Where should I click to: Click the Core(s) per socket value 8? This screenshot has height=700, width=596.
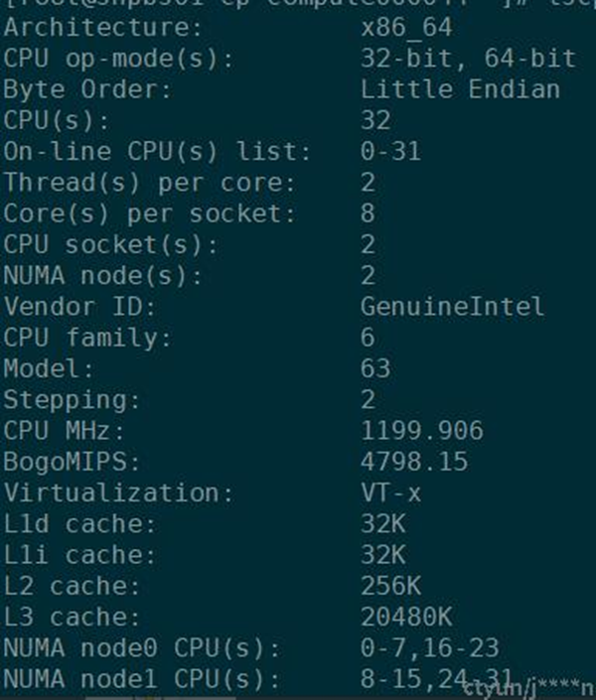tap(369, 213)
